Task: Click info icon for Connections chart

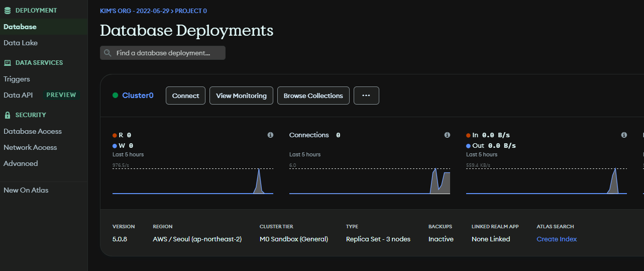Action: pyautogui.click(x=447, y=135)
